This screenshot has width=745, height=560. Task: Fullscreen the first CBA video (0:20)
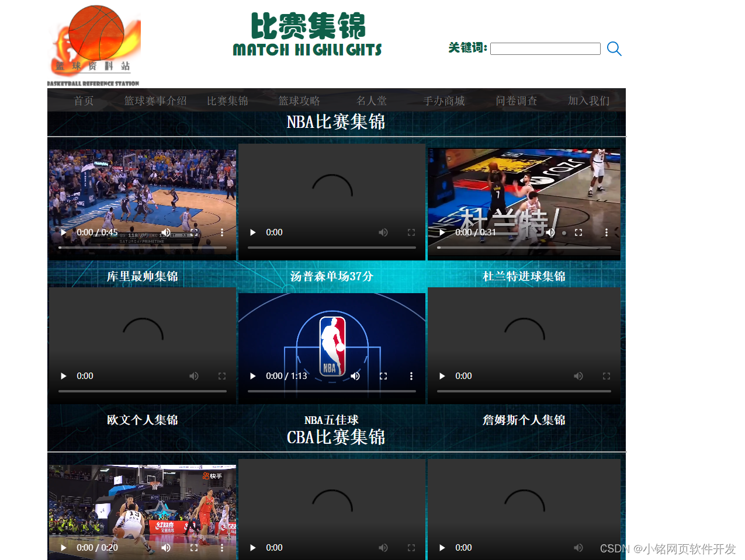point(194,548)
